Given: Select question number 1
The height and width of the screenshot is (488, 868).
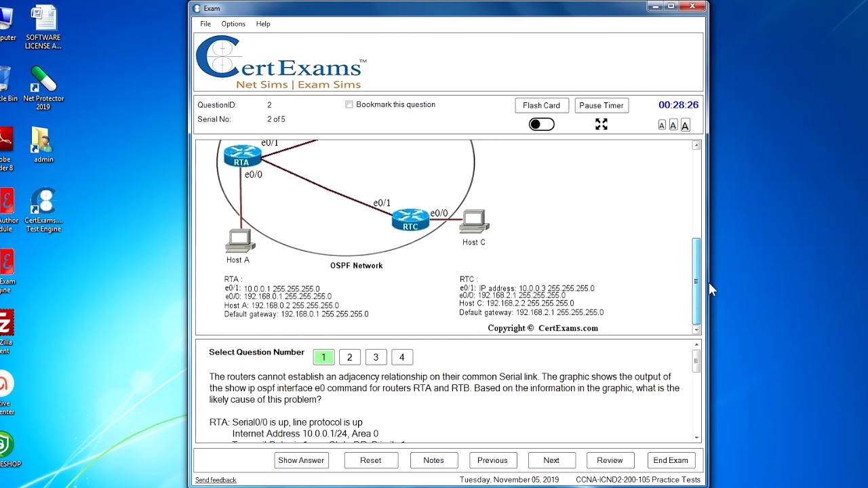Looking at the screenshot, I should coord(323,357).
